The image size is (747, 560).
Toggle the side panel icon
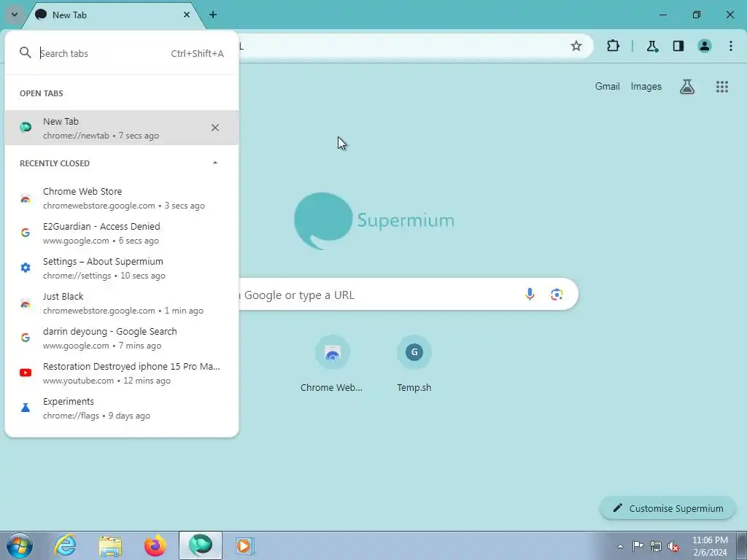[678, 46]
